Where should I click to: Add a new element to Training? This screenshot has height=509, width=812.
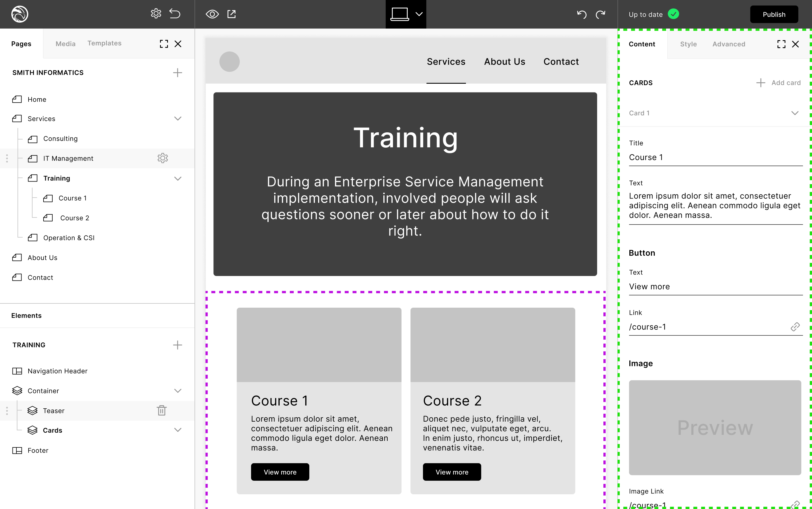click(x=177, y=345)
